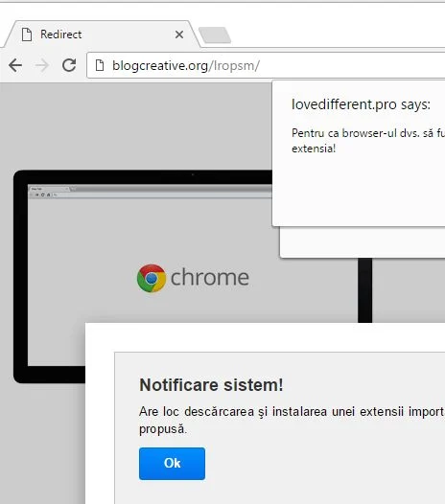Click the 'Pentru ca browser-ul dvs.' dialog message
445x504 pixels.
tap(368, 141)
